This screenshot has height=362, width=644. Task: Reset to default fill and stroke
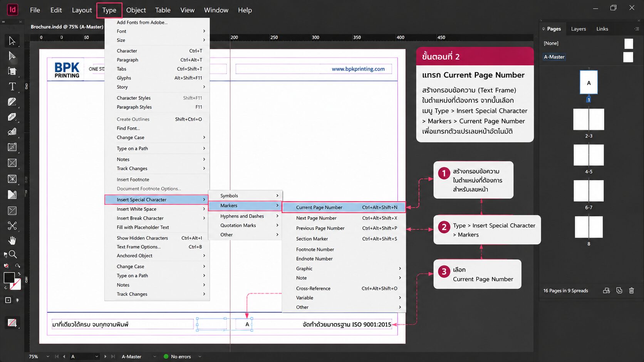[5, 288]
